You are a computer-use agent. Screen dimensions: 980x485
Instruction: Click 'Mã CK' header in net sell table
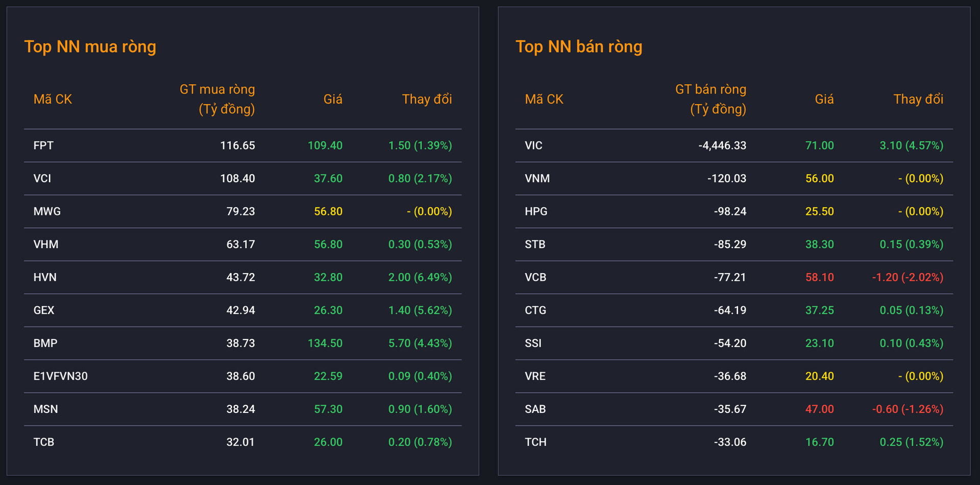tap(544, 99)
